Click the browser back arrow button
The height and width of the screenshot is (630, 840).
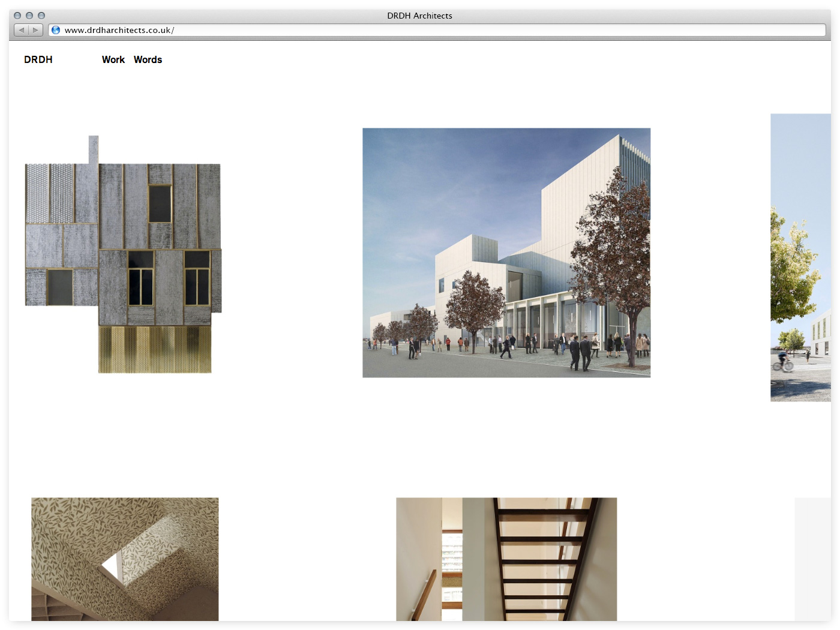[x=22, y=30]
